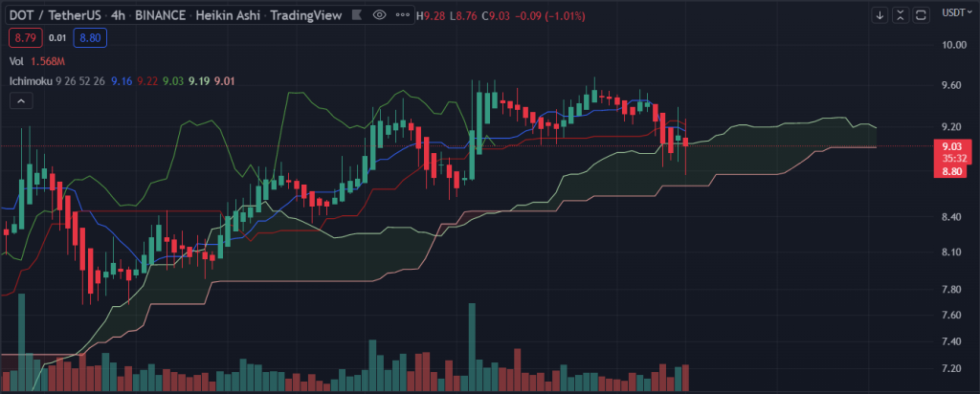Click the 10.00 price scale label
This screenshot has width=980, height=394.
pos(952,44)
